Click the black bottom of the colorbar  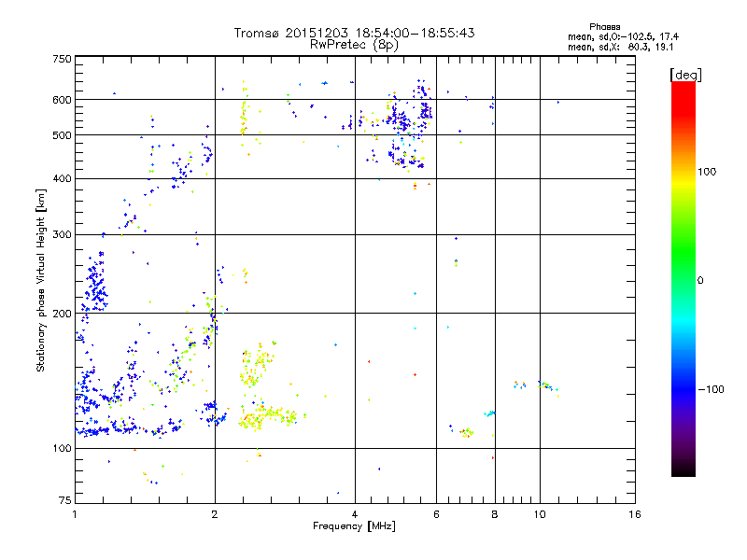click(684, 469)
